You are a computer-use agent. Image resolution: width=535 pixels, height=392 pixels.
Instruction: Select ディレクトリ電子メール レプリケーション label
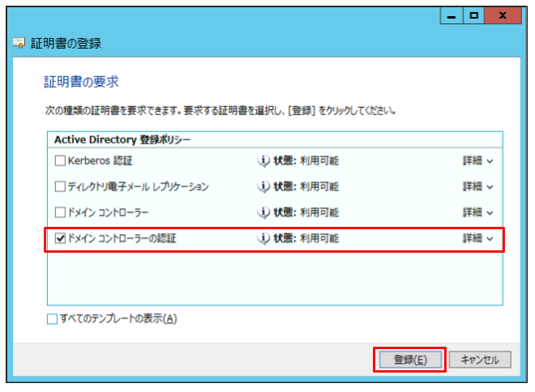pyautogui.click(x=138, y=186)
